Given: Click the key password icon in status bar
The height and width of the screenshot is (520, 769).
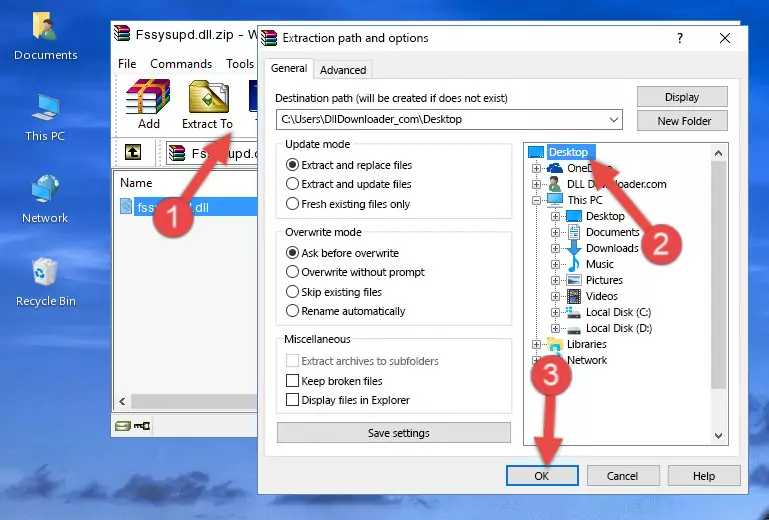Looking at the screenshot, I should click(142, 426).
